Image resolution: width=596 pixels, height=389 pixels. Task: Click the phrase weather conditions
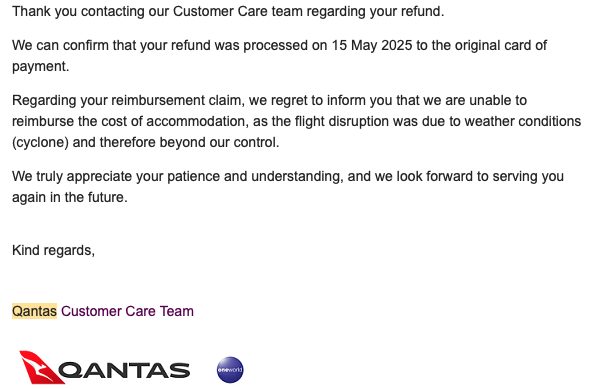coord(523,121)
